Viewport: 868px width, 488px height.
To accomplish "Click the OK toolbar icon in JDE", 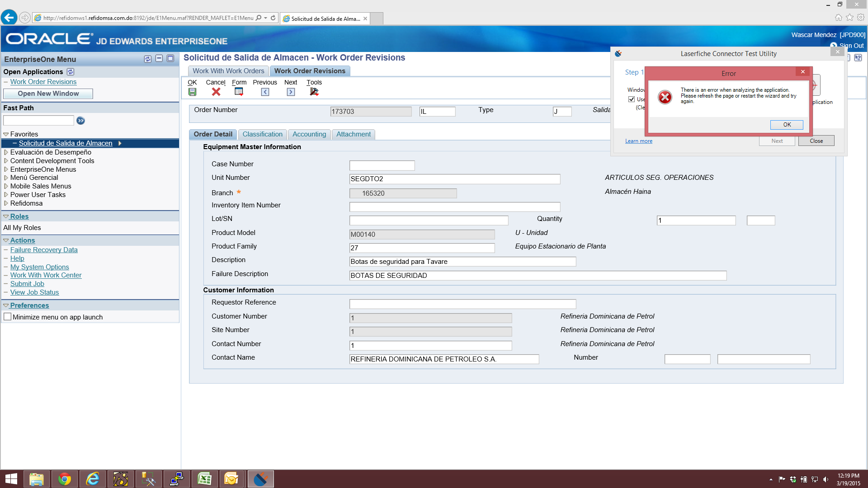I will coord(192,91).
